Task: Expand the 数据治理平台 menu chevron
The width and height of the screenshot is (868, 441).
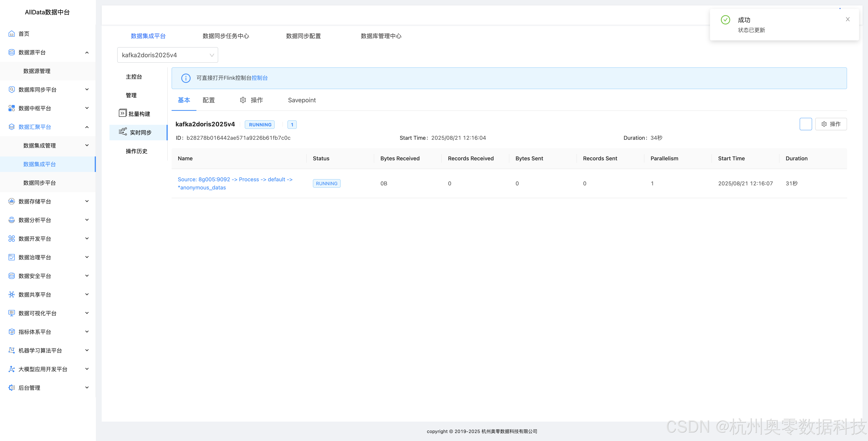Action: [x=87, y=257]
